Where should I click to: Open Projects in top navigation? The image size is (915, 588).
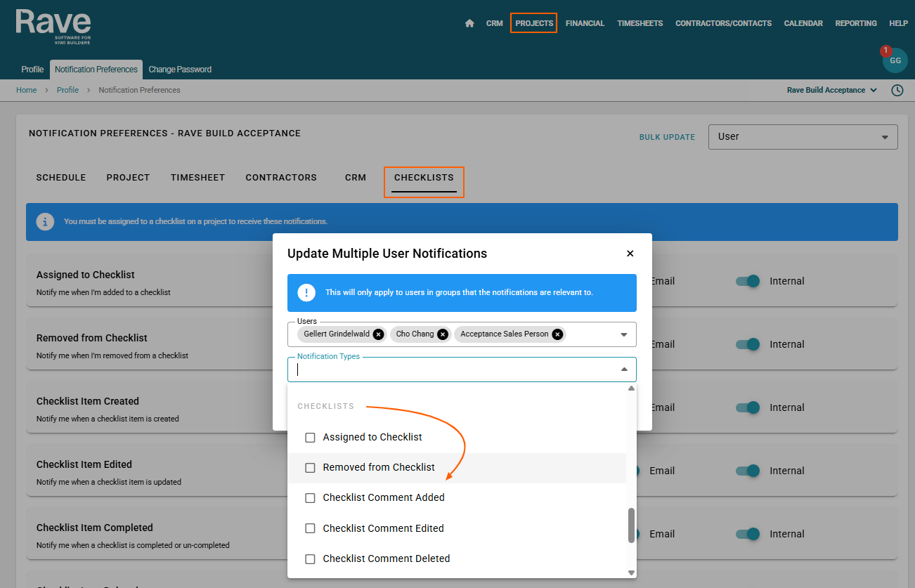coord(534,23)
